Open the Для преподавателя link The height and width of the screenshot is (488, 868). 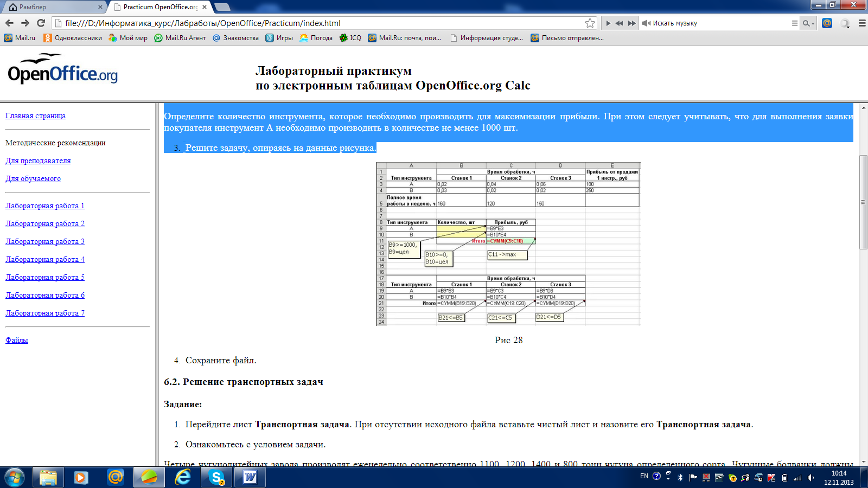pos(38,160)
